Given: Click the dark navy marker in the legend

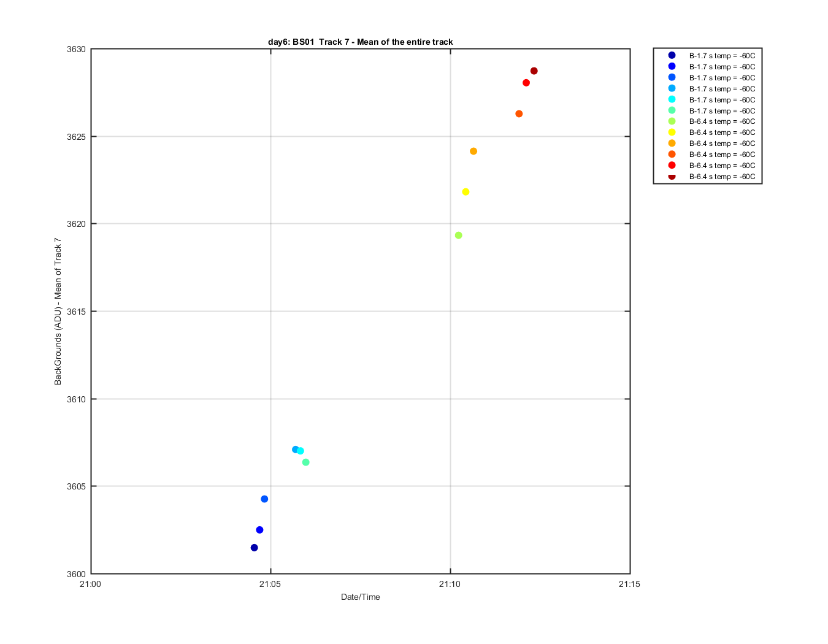Looking at the screenshot, I should 672,55.
